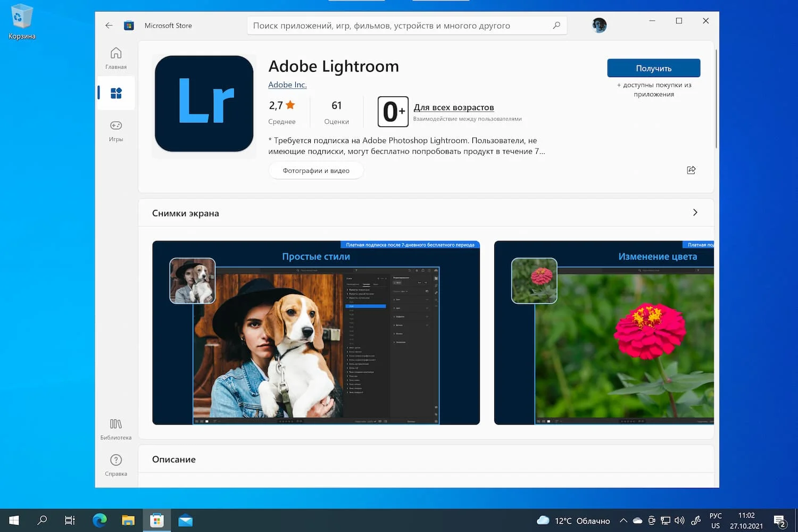798x532 pixels.
Task: Open the Library (Библиотека) section
Action: (116, 429)
